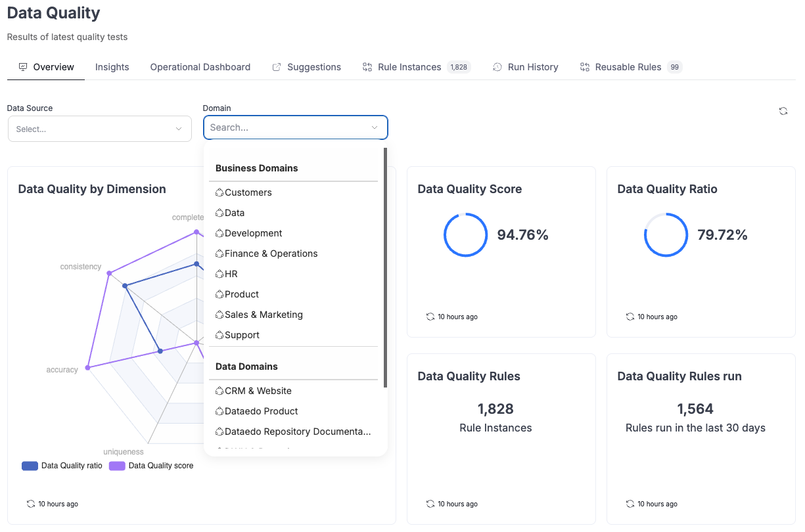Click refresh icon in Data Quality Rules card
805x532 pixels.
[430, 504]
